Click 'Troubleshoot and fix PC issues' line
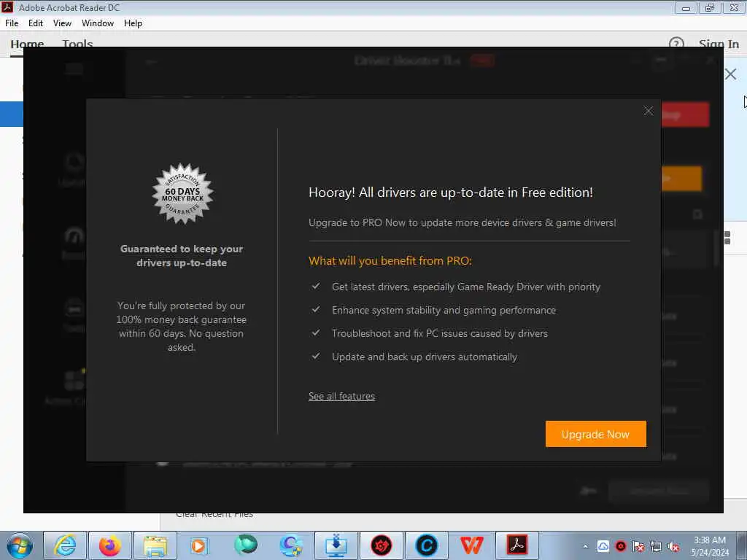The width and height of the screenshot is (747, 560). click(440, 334)
